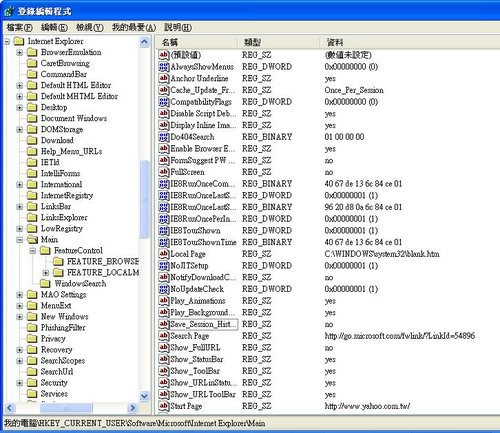Click the open Main folder icon
The width and height of the screenshot is (500, 433).
[x=32, y=240]
